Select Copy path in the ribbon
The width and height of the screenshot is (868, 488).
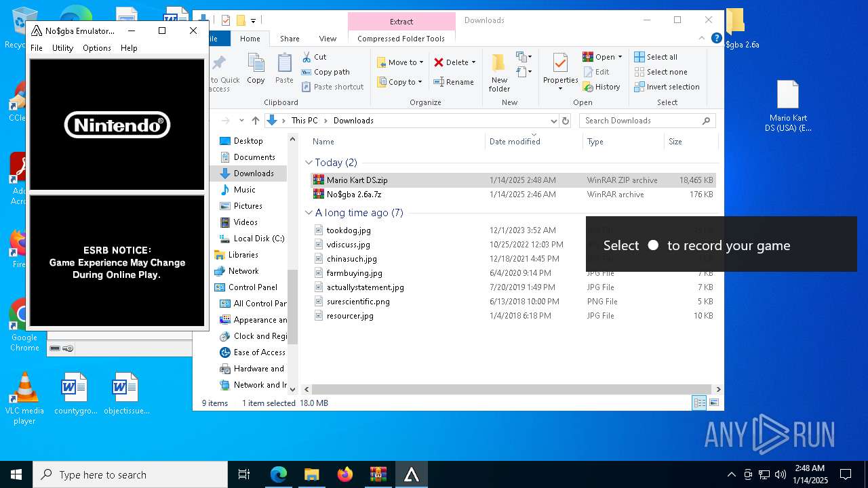pyautogui.click(x=325, y=72)
